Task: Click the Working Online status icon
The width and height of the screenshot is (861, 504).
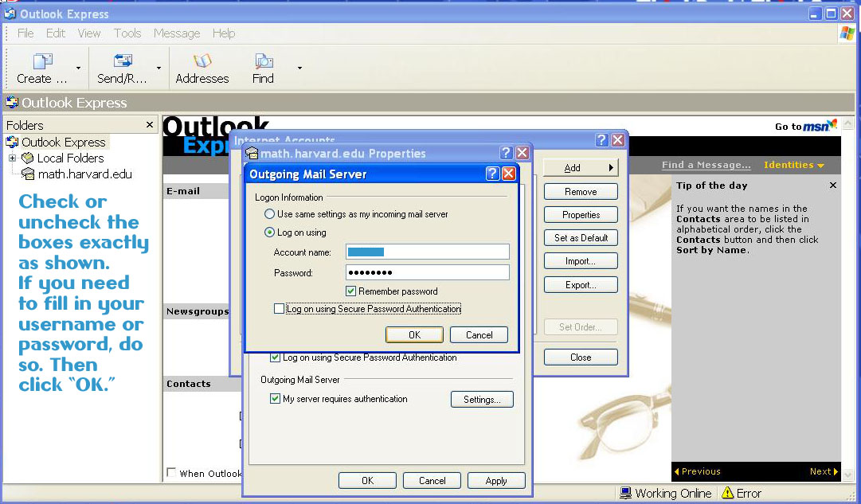Action: tap(626, 494)
